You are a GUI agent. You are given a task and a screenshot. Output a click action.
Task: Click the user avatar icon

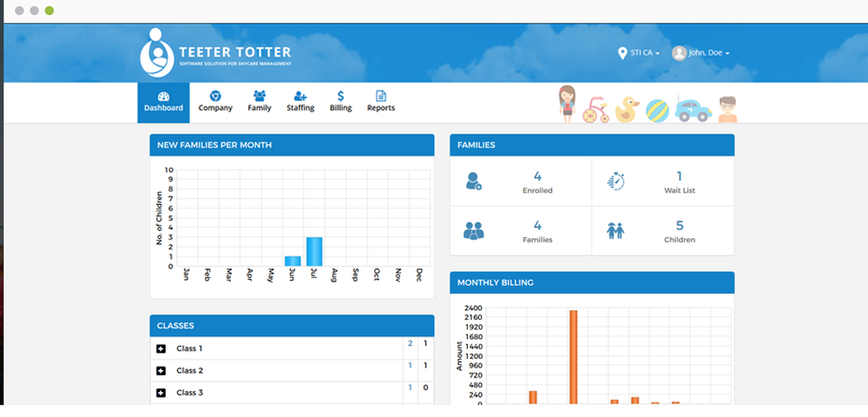679,53
